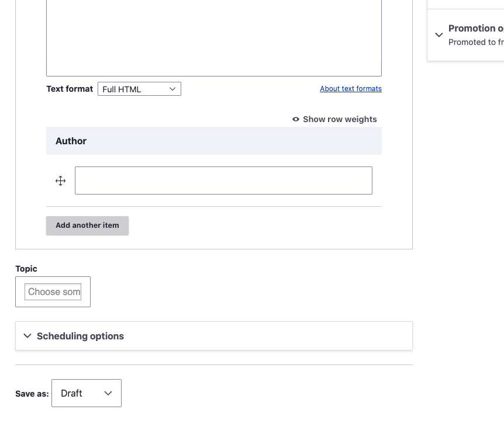Click inside the large body text area
Screen dimensions: 504x427
coord(214,35)
